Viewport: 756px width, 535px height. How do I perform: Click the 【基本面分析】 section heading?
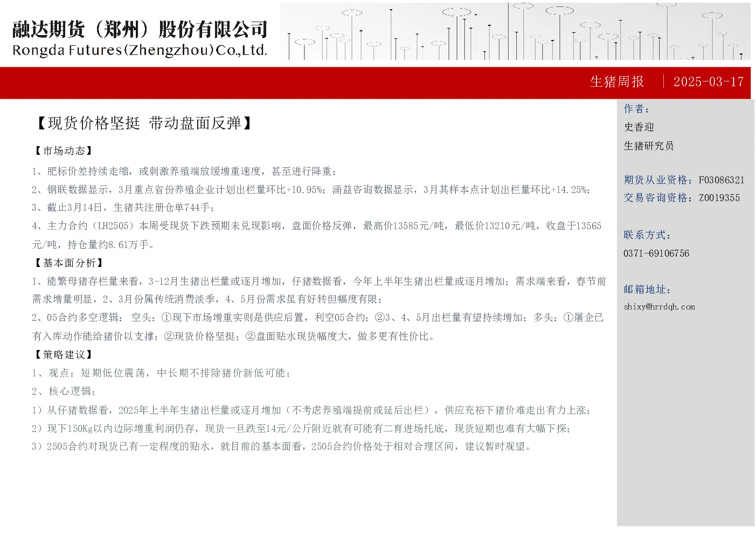point(69,263)
